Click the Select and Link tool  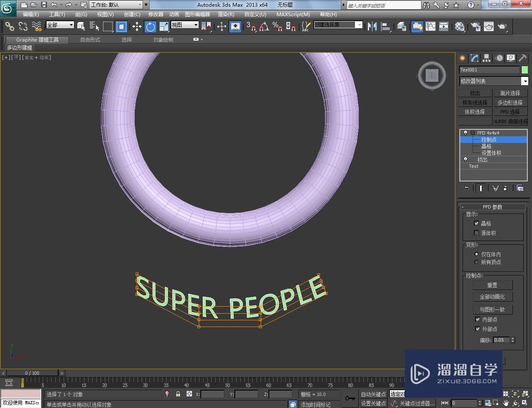10,27
